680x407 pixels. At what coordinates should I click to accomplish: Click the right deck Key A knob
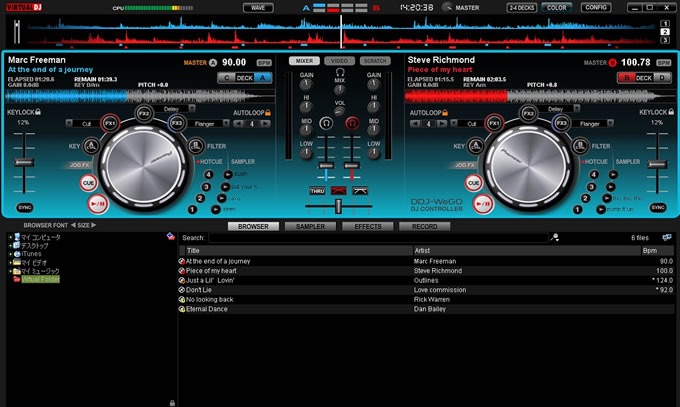click(474, 146)
